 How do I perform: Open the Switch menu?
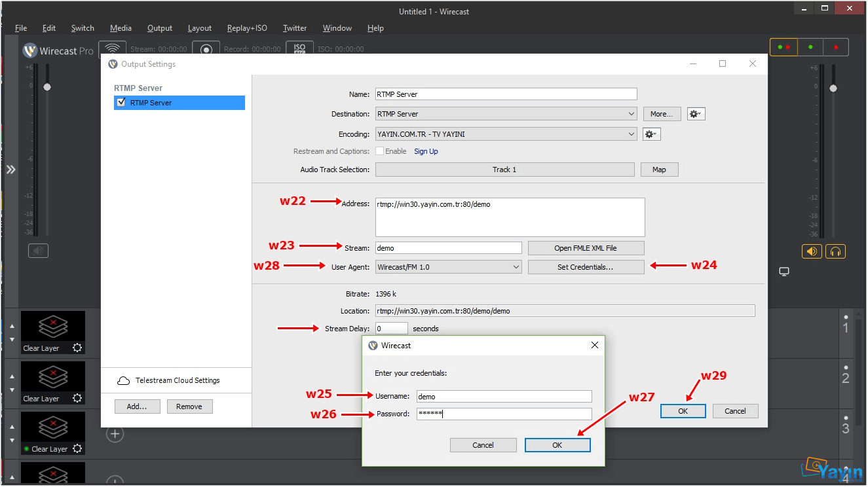point(83,28)
